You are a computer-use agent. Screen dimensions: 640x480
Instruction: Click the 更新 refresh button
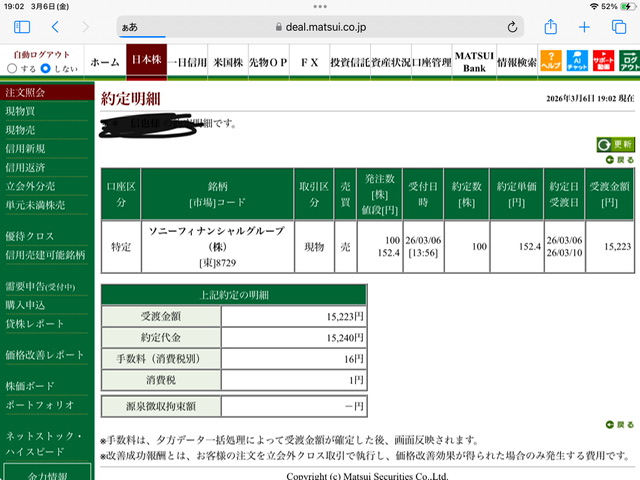[x=616, y=144]
